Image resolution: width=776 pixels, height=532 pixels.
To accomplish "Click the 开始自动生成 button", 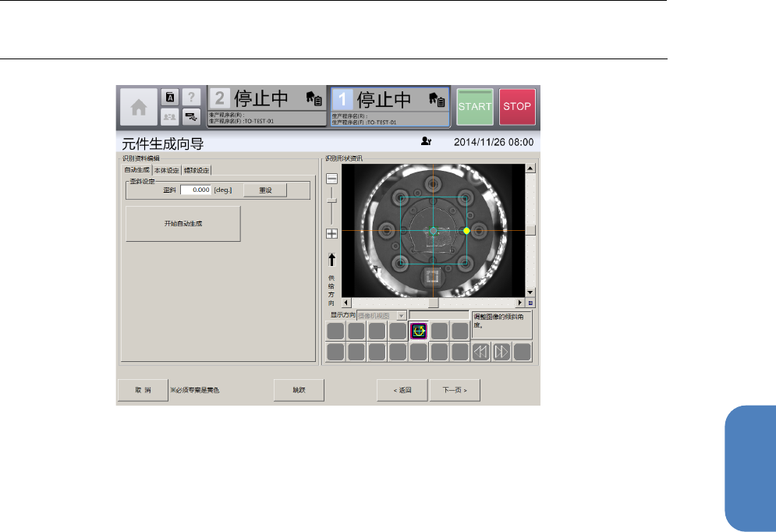I will point(183,224).
